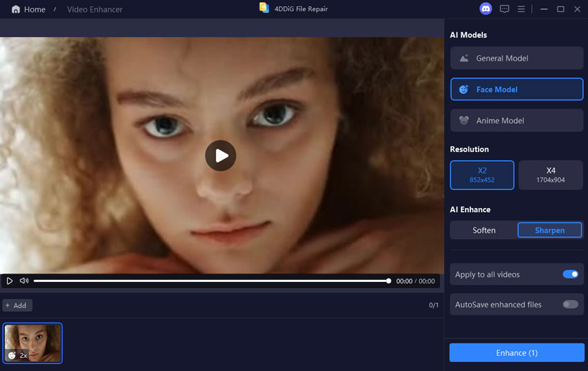Viewport: 588px width, 371px height.
Task: Select the Anime Model option
Action: click(x=517, y=121)
